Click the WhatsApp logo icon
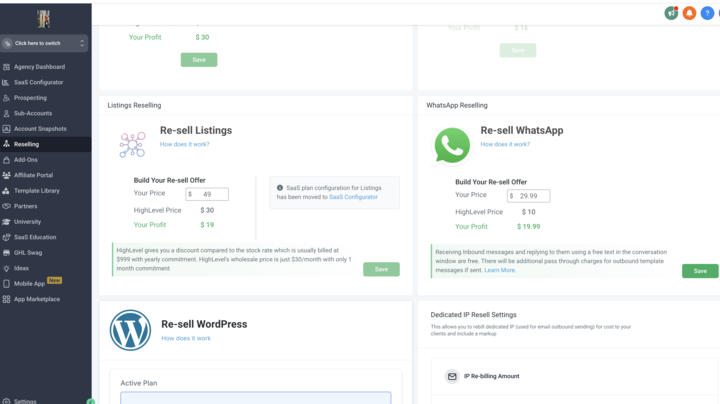The height and width of the screenshot is (404, 720). (x=452, y=145)
